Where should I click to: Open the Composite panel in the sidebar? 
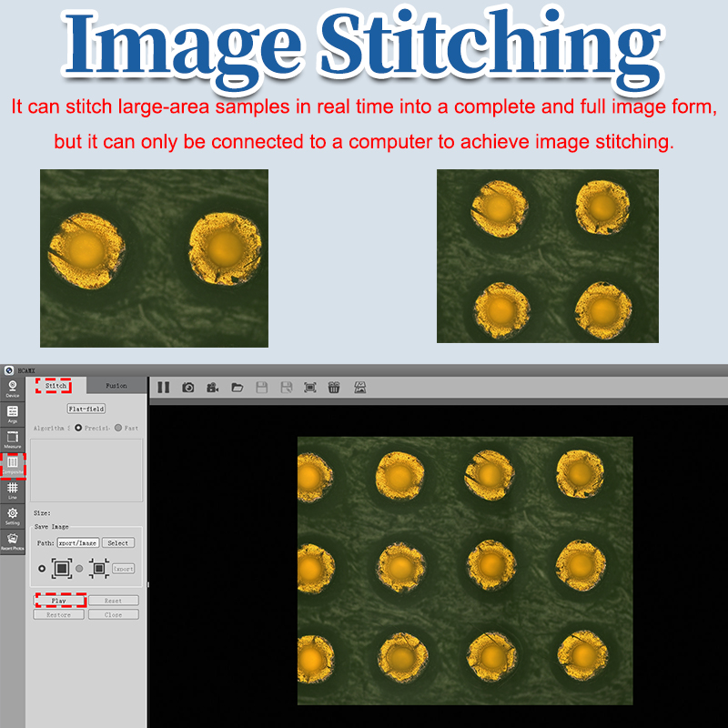coord(13,465)
